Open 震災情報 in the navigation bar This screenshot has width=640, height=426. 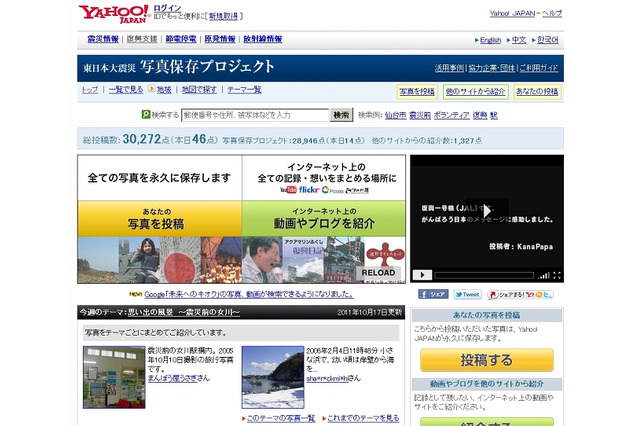point(103,39)
